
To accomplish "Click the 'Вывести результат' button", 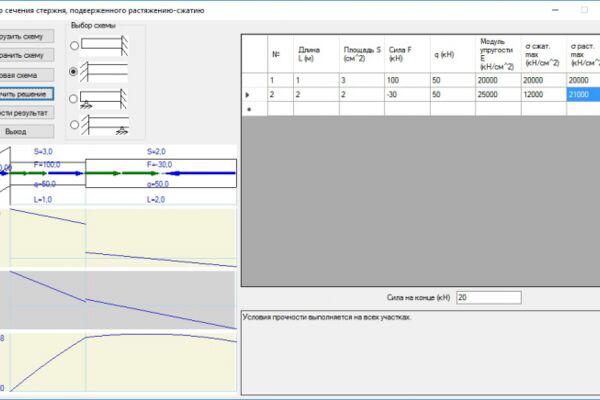I will click(x=27, y=113).
